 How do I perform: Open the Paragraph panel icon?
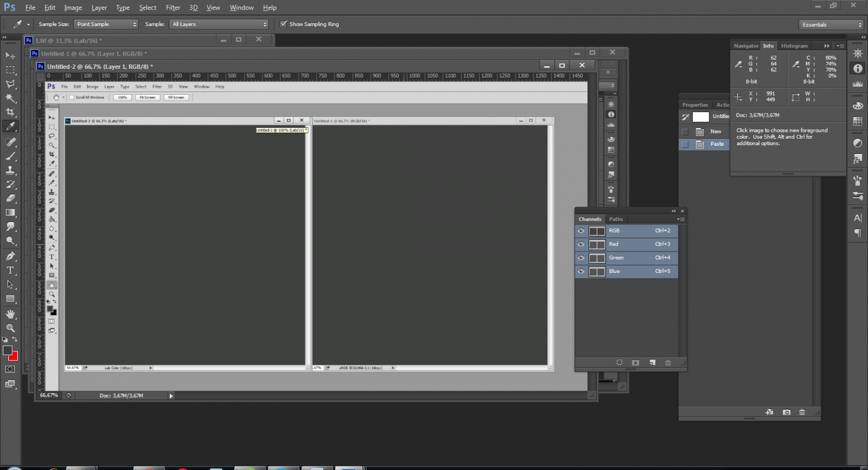(x=858, y=233)
